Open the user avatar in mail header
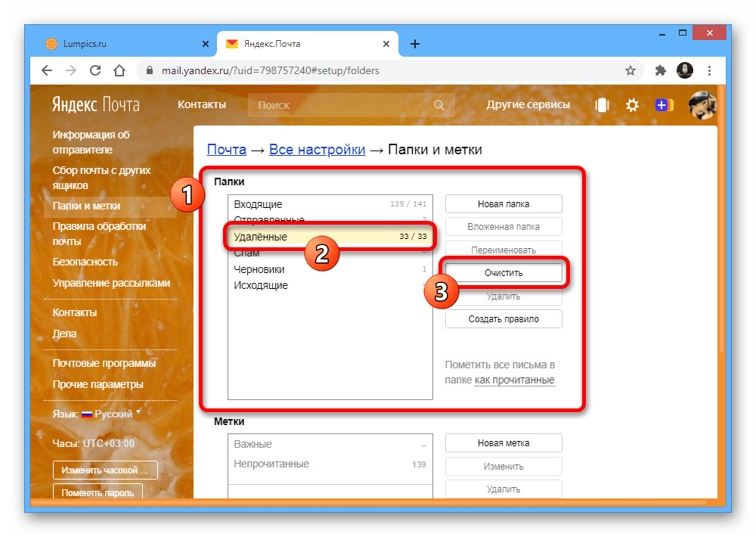Screen dimensions: 756x537 pyautogui.click(x=702, y=105)
